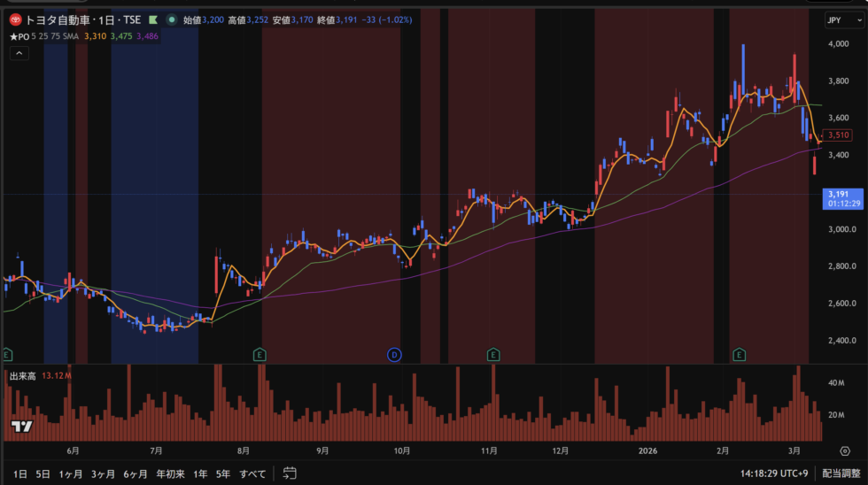Select the 年初来 year-to-date range

click(x=171, y=473)
